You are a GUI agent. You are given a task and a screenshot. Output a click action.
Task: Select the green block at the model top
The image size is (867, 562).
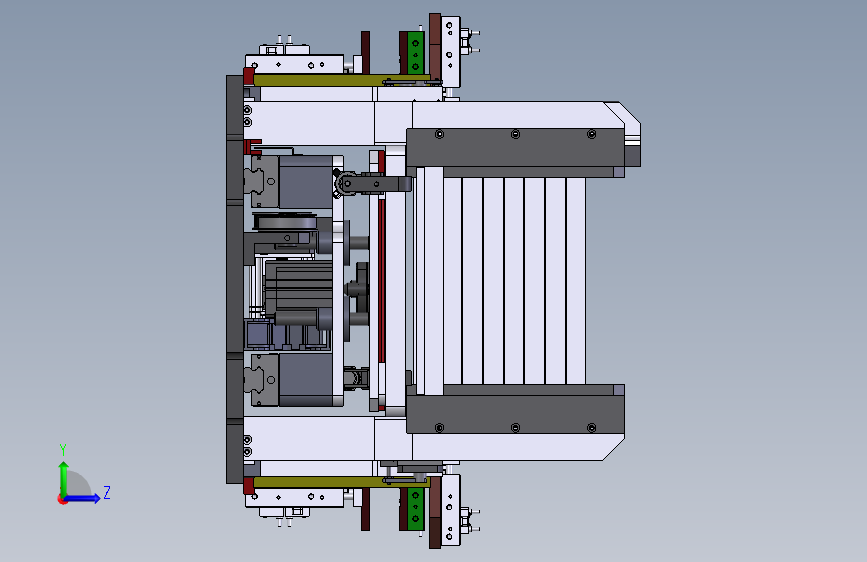point(415,53)
